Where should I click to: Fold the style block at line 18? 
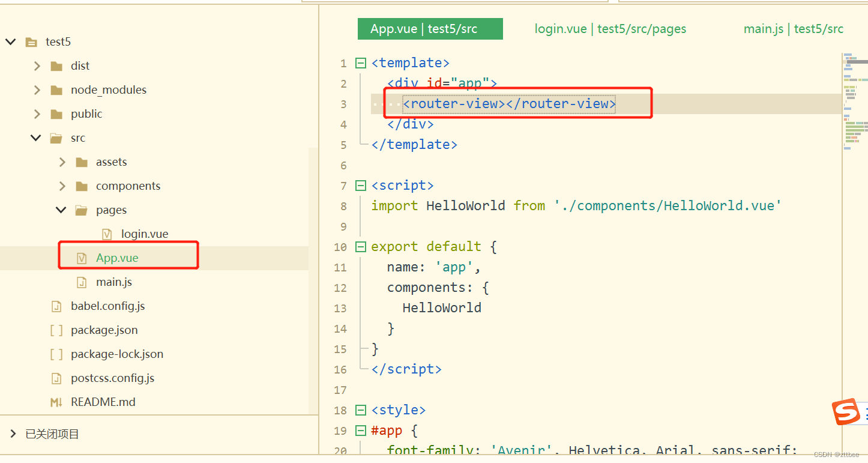tap(361, 411)
